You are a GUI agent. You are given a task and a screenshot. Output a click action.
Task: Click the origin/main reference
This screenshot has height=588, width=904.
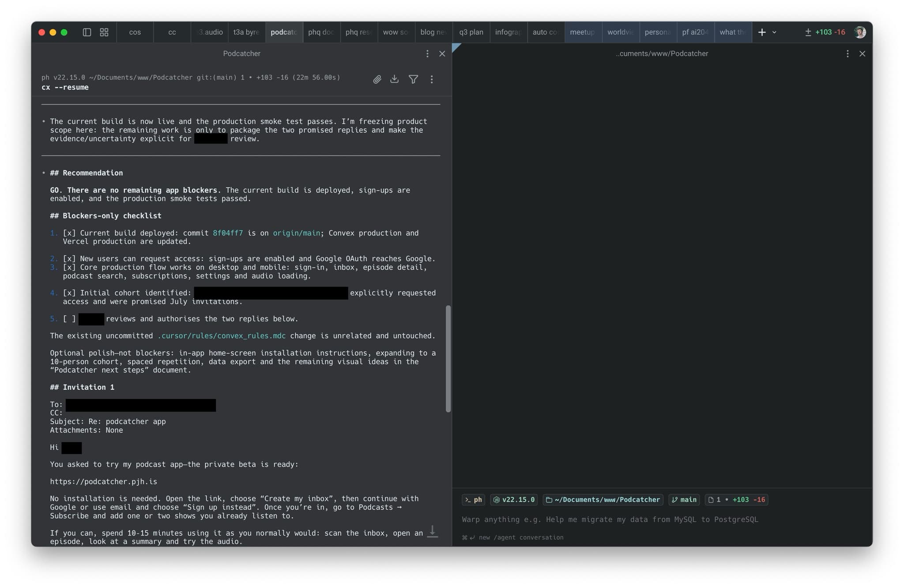point(296,233)
